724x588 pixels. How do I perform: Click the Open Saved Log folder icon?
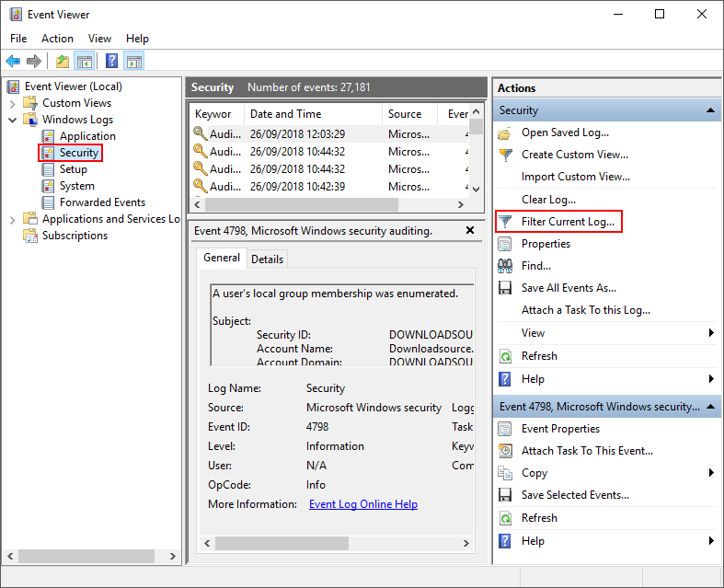coord(505,133)
